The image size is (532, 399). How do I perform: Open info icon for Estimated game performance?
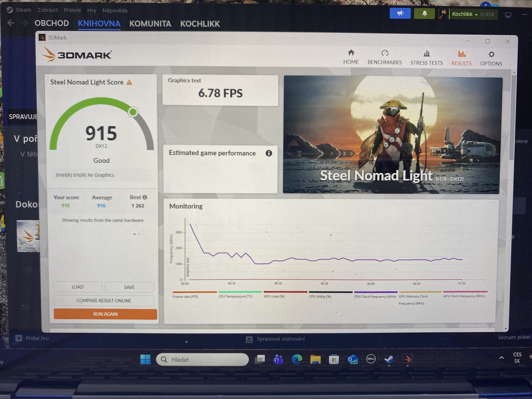coord(269,153)
